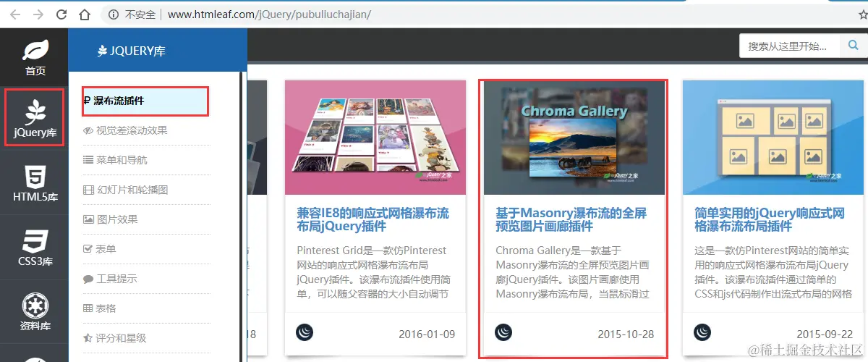Image resolution: width=868 pixels, height=362 pixels.
Task: Click the date text 2015-09-22
Action: click(825, 334)
